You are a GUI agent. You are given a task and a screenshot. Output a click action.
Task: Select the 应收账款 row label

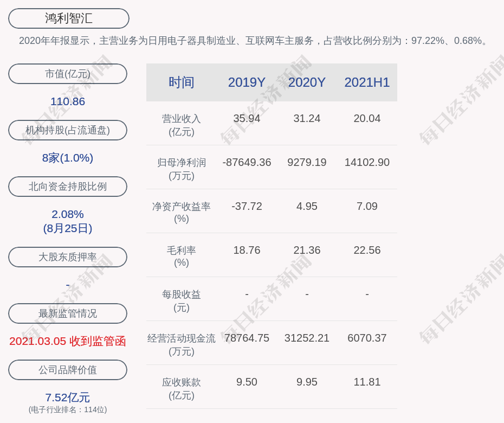click(x=181, y=388)
